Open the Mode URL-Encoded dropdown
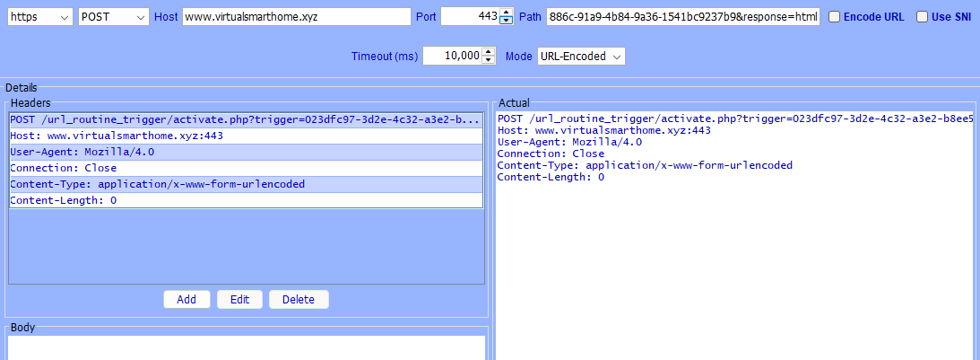 pyautogui.click(x=581, y=56)
